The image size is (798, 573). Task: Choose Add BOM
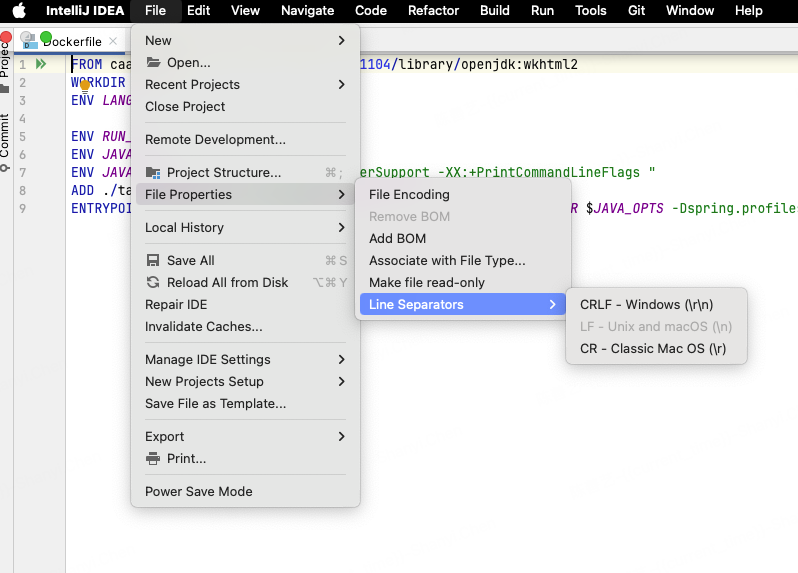click(463, 238)
